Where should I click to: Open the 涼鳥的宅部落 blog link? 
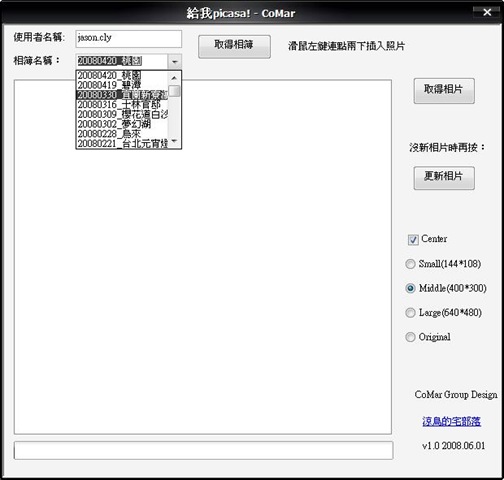coord(451,421)
